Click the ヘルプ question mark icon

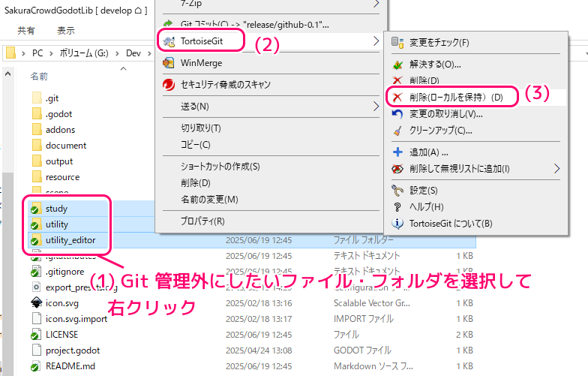pyautogui.click(x=397, y=207)
